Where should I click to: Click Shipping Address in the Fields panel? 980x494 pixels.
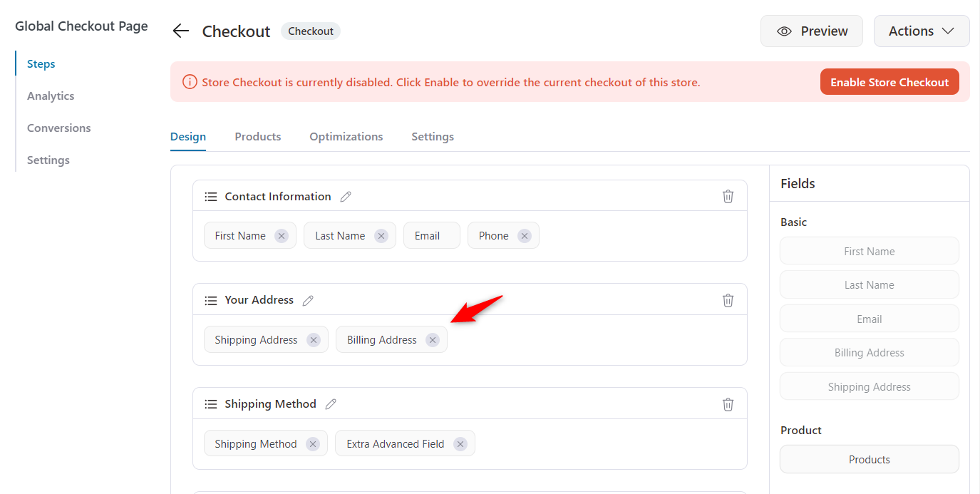click(x=870, y=386)
